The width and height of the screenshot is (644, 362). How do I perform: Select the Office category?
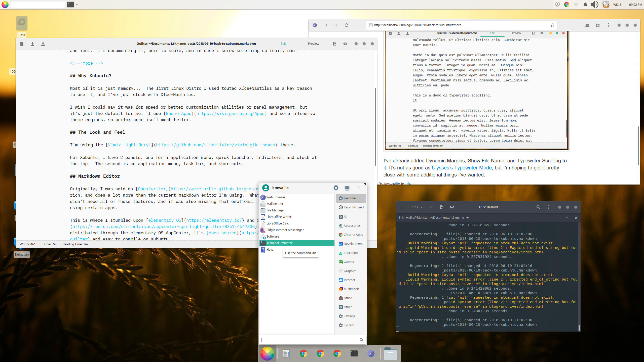point(351,298)
